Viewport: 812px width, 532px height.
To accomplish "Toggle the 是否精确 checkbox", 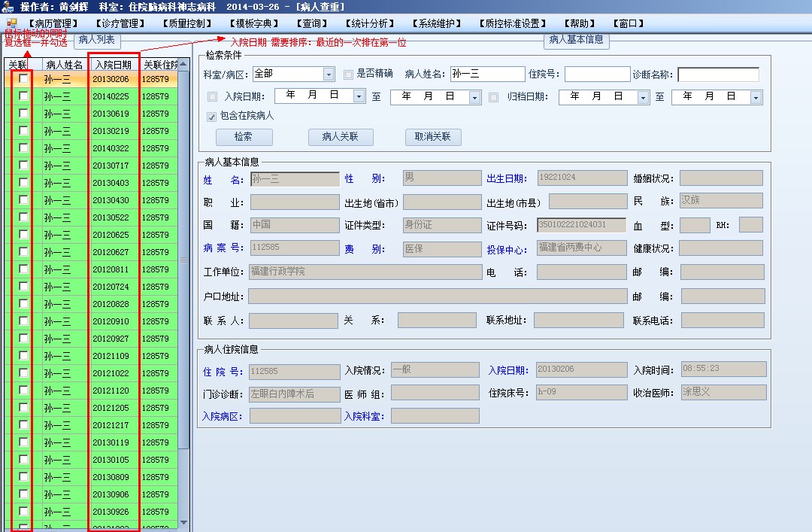I will [349, 74].
